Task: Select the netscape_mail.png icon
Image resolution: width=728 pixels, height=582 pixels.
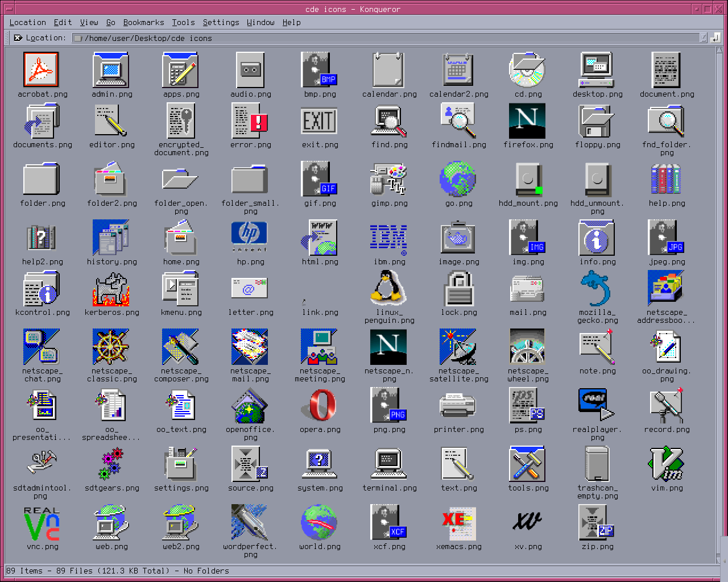Action: click(x=250, y=347)
